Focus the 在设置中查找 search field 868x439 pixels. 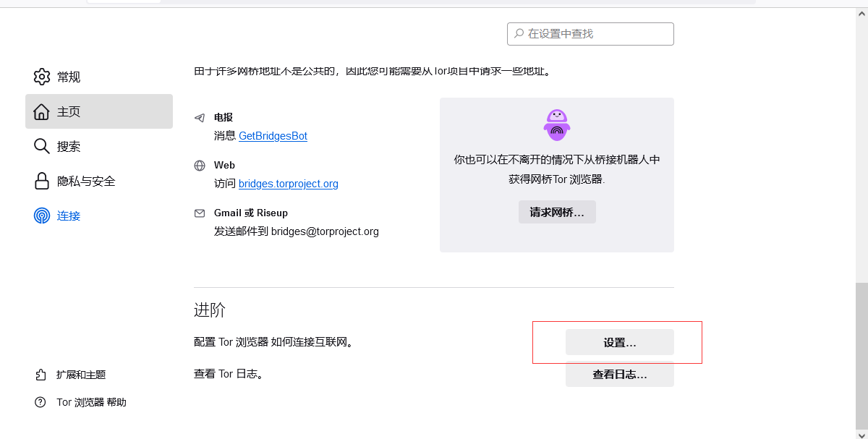[x=590, y=34]
